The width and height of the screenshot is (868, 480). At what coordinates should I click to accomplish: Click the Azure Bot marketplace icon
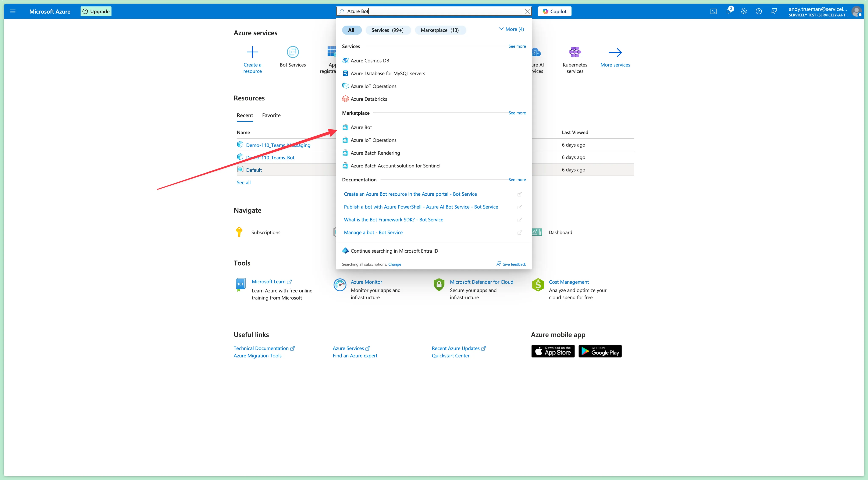(x=345, y=127)
